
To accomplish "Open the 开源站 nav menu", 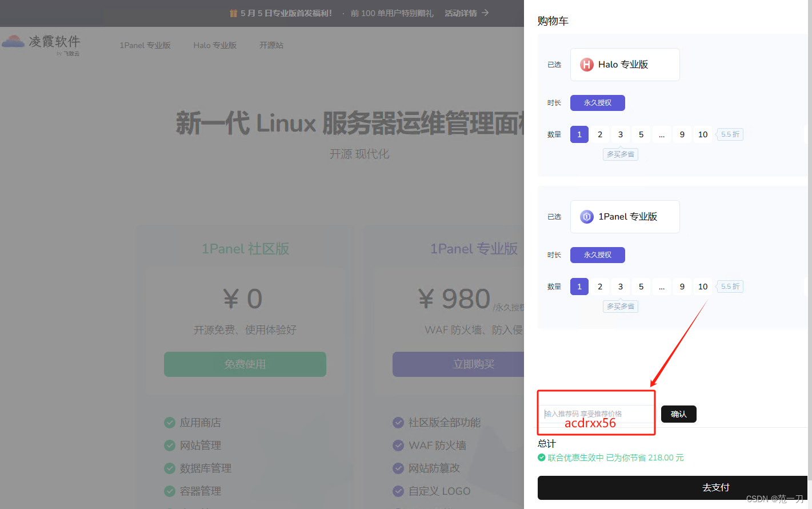I will 271,45.
